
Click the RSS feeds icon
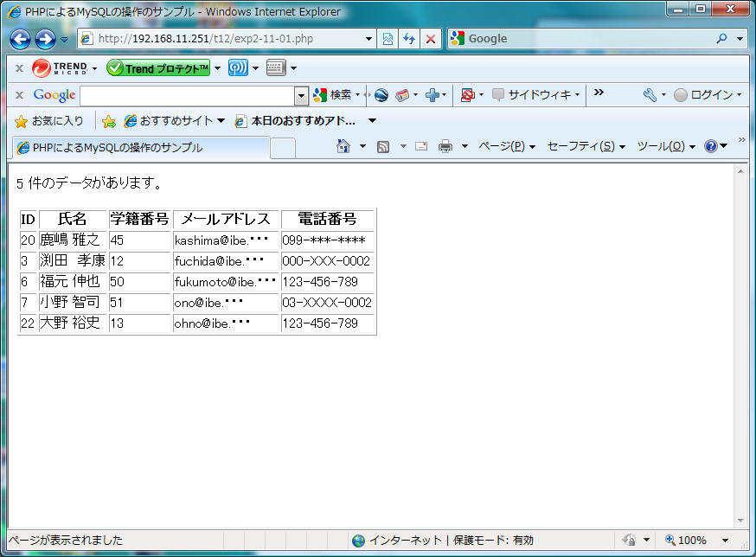[383, 146]
